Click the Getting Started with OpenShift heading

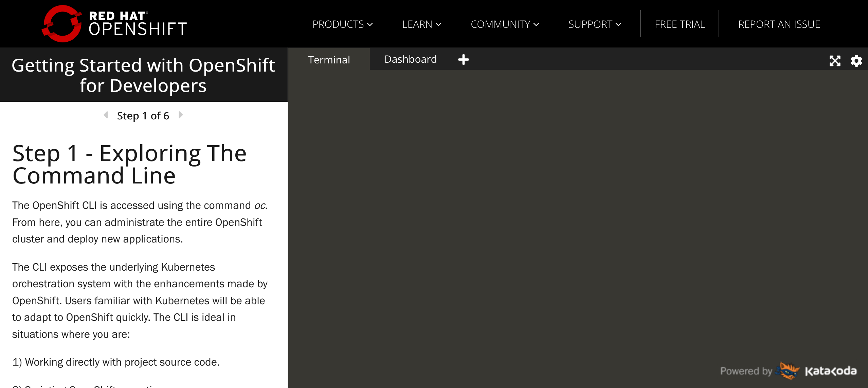(143, 75)
